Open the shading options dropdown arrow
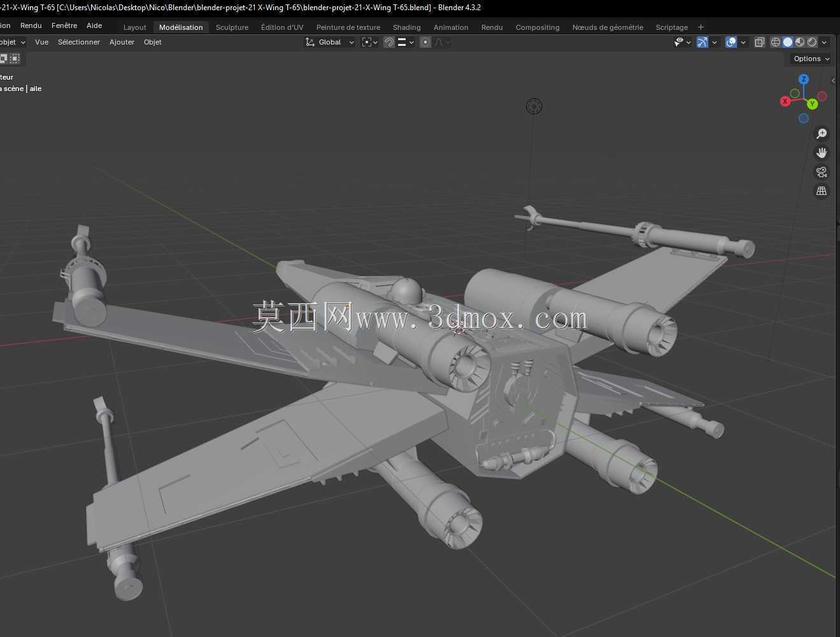 click(x=824, y=42)
